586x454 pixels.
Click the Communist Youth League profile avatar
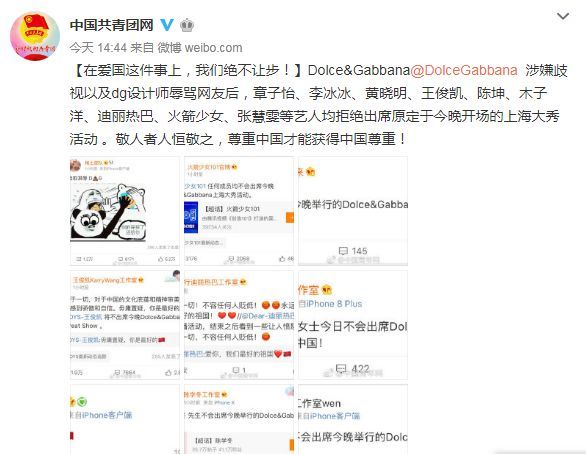[x=34, y=36]
